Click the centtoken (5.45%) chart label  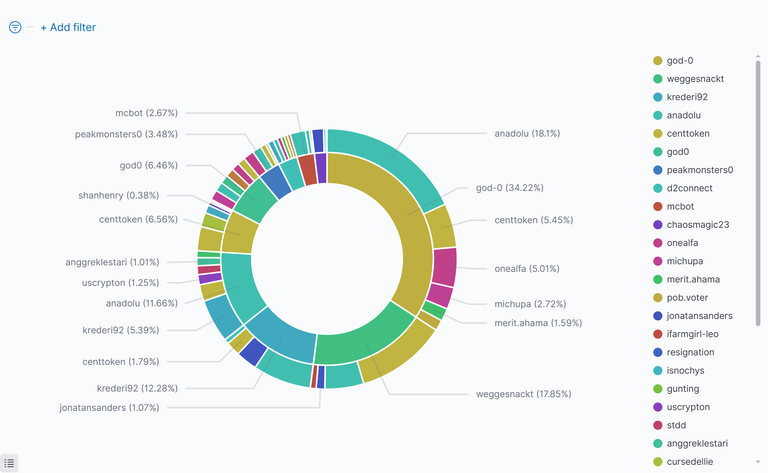(x=533, y=220)
